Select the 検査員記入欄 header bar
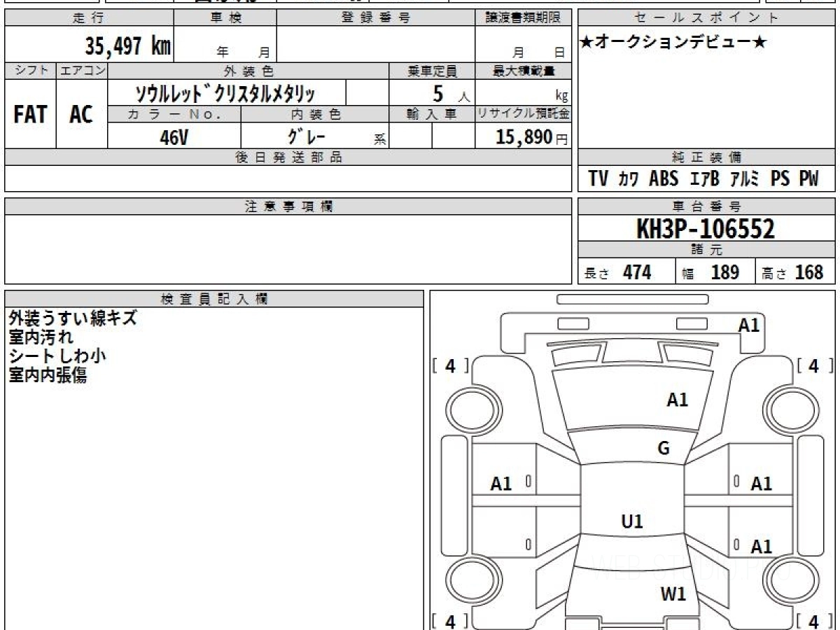This screenshot has width=840, height=630. pyautogui.click(x=214, y=299)
